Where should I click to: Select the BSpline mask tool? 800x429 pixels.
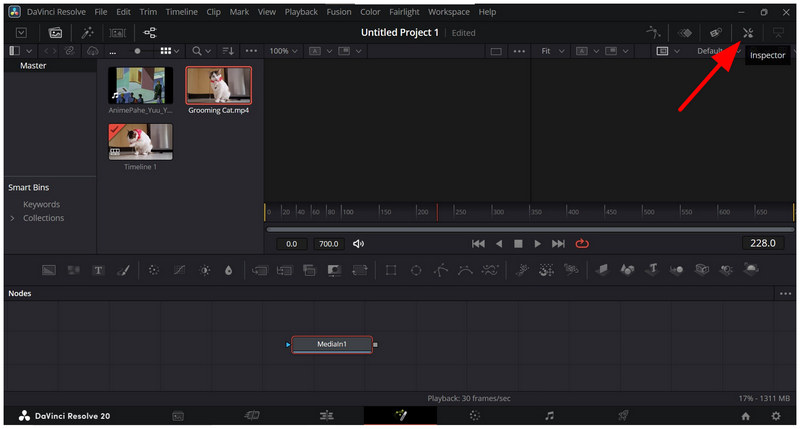coord(465,270)
